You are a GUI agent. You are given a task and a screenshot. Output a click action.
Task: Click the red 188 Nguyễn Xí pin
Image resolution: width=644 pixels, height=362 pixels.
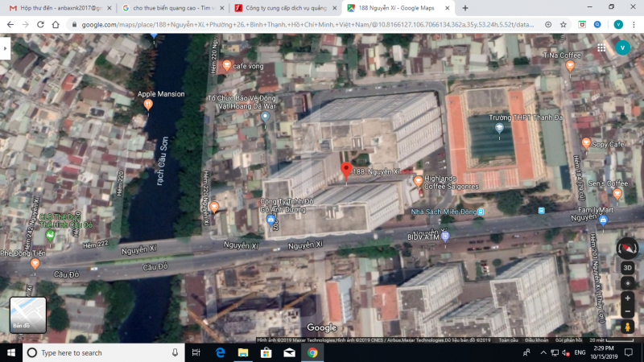[346, 171]
